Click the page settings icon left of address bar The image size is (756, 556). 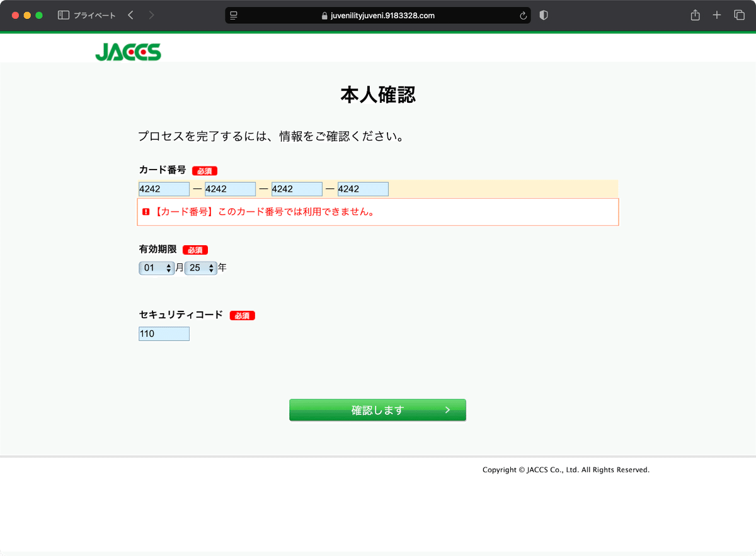tap(234, 15)
